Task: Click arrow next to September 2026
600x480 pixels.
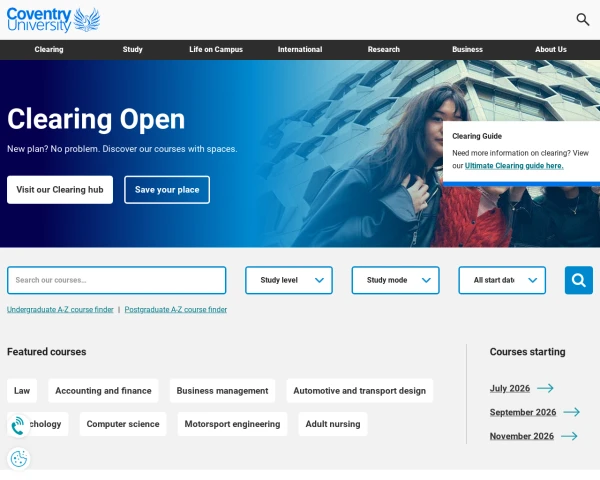Action: (x=572, y=412)
